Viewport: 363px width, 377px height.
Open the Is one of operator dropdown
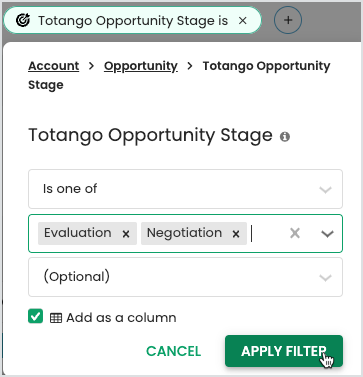pyautogui.click(x=185, y=189)
